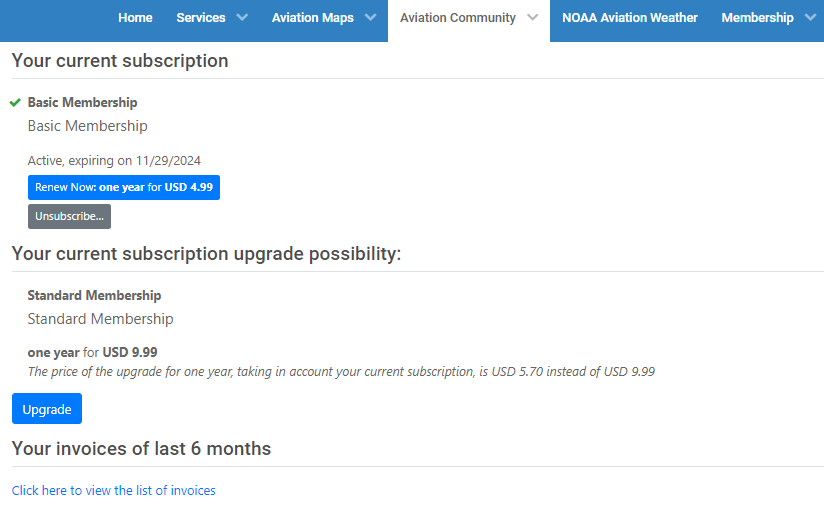Open NOAA Aviation Weather menu item
This screenshot has width=824, height=513.
pos(630,18)
